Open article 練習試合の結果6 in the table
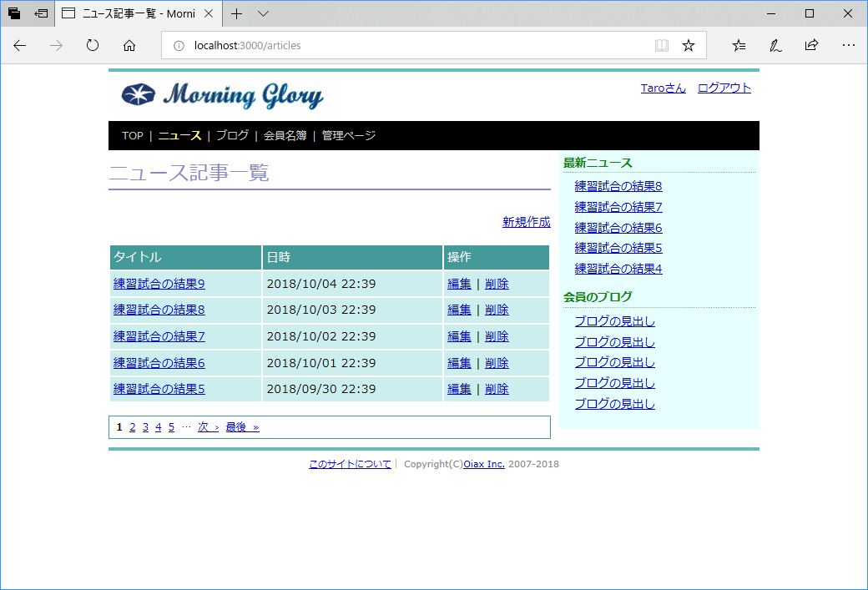 (x=159, y=363)
